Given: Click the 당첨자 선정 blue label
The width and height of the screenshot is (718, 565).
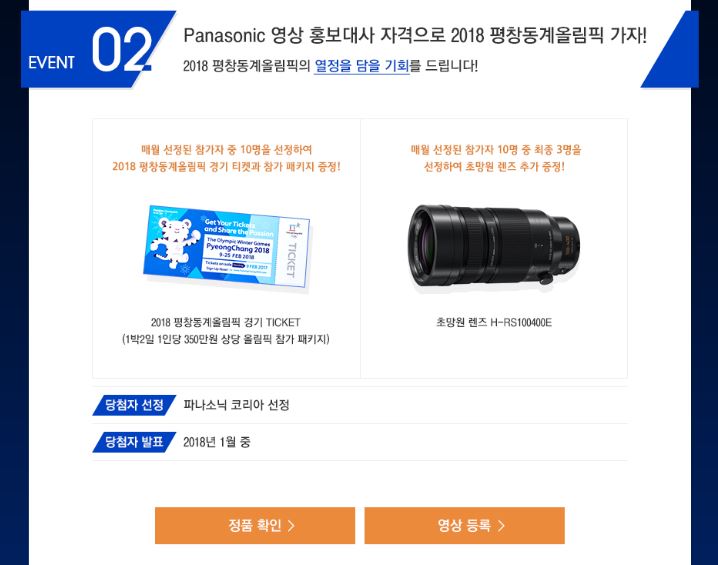Looking at the screenshot, I should click(x=134, y=405).
